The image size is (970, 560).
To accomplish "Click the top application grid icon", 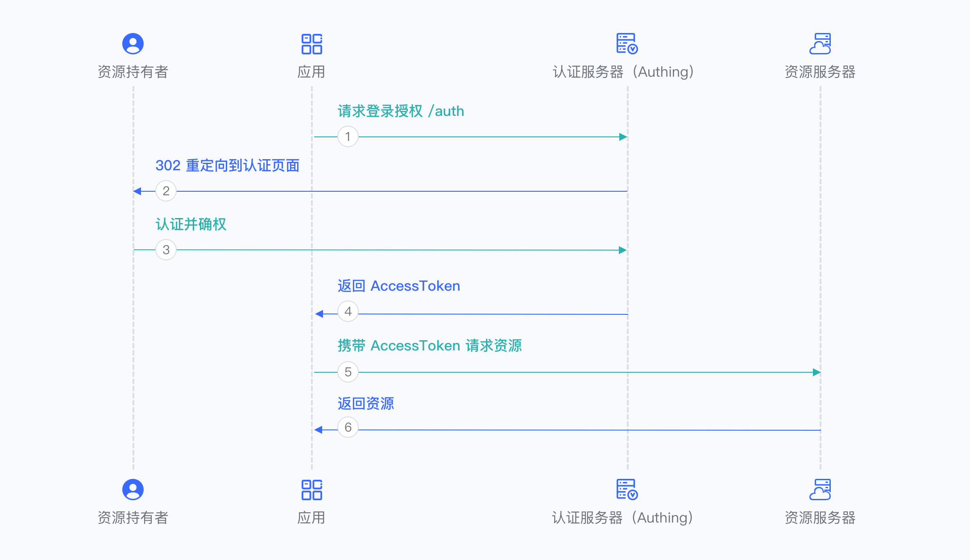I will (x=312, y=44).
